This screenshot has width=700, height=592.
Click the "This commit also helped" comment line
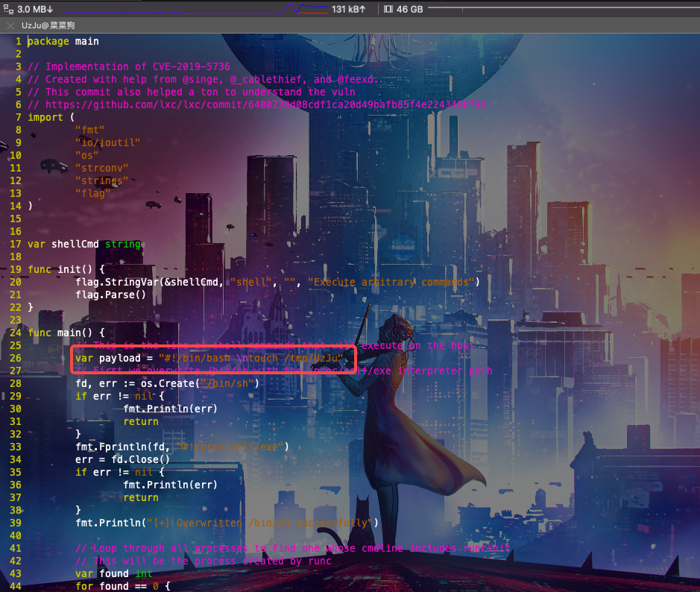pyautogui.click(x=192, y=92)
